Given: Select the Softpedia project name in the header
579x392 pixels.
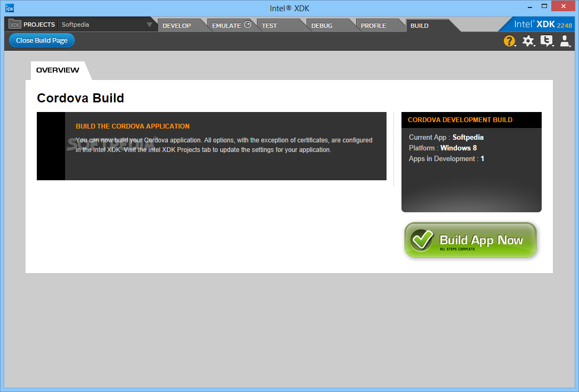Looking at the screenshot, I should [x=75, y=25].
